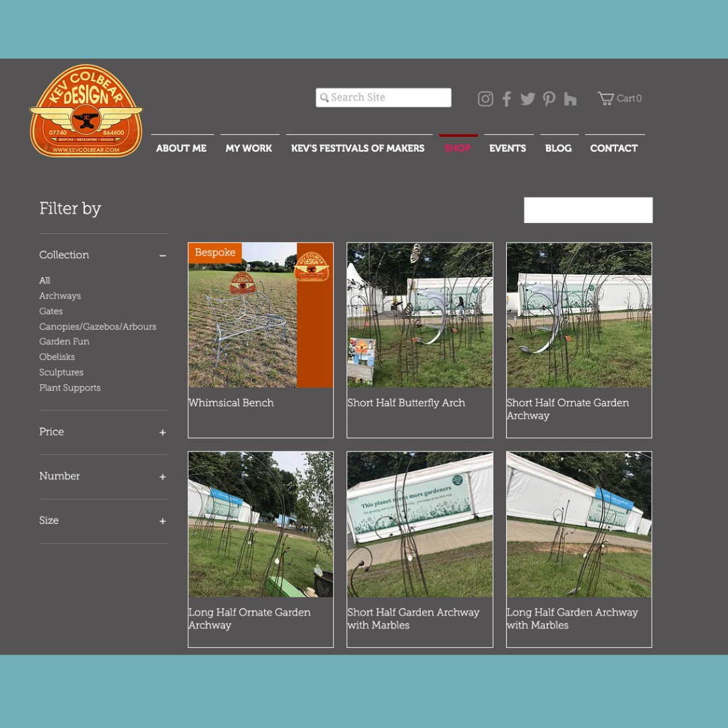Open the MY WORK menu item
728x728 pixels.
[x=248, y=148]
